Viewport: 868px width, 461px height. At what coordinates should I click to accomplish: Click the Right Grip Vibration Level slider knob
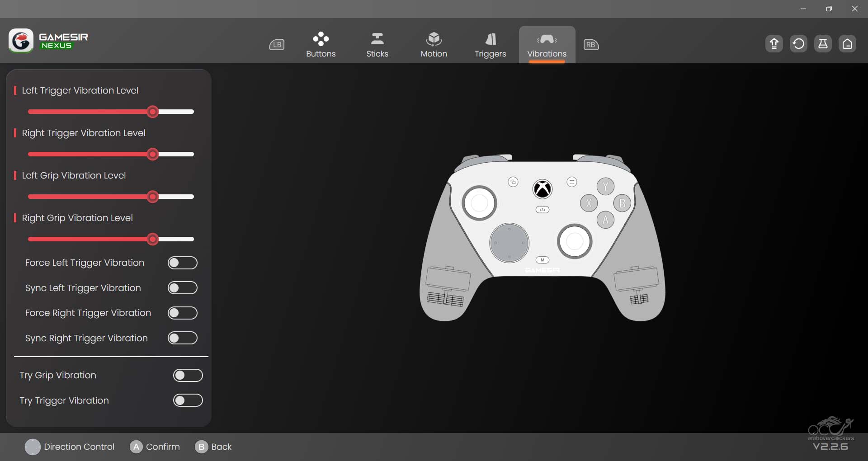click(153, 239)
